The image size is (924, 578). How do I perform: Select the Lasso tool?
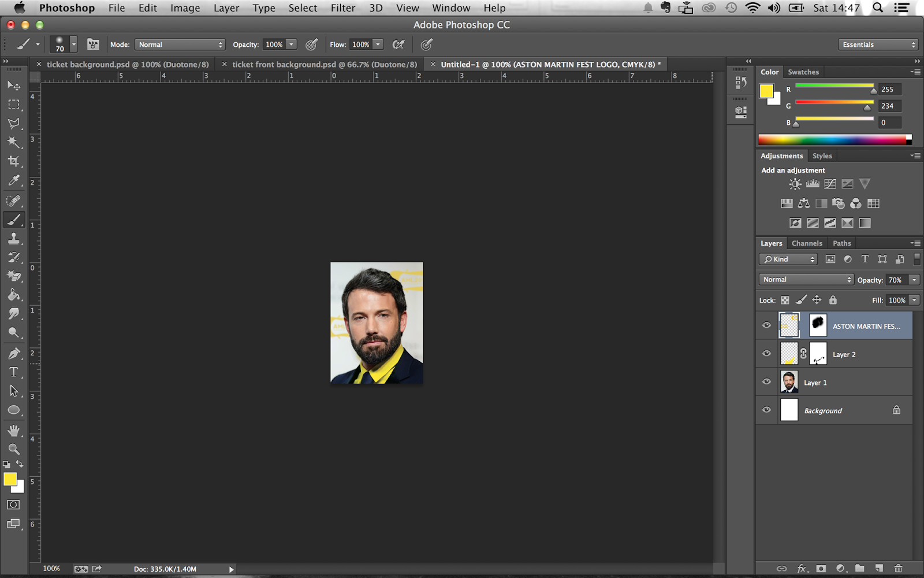pos(14,123)
